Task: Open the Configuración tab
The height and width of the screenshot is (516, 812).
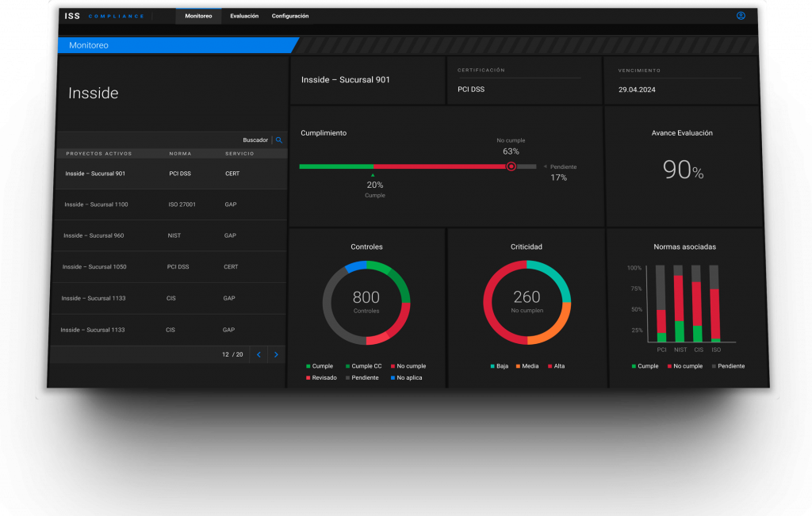Action: click(x=290, y=15)
